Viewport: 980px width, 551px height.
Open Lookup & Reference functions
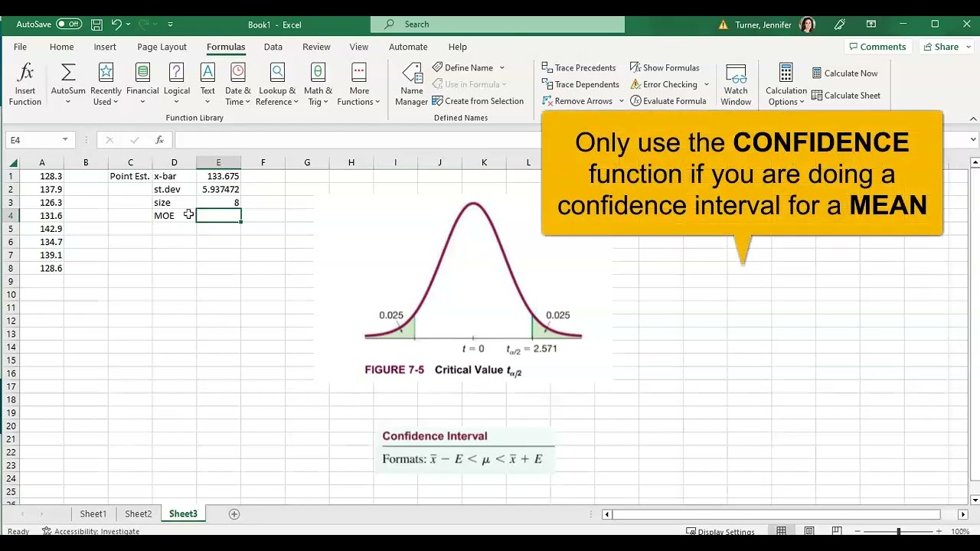(x=277, y=85)
